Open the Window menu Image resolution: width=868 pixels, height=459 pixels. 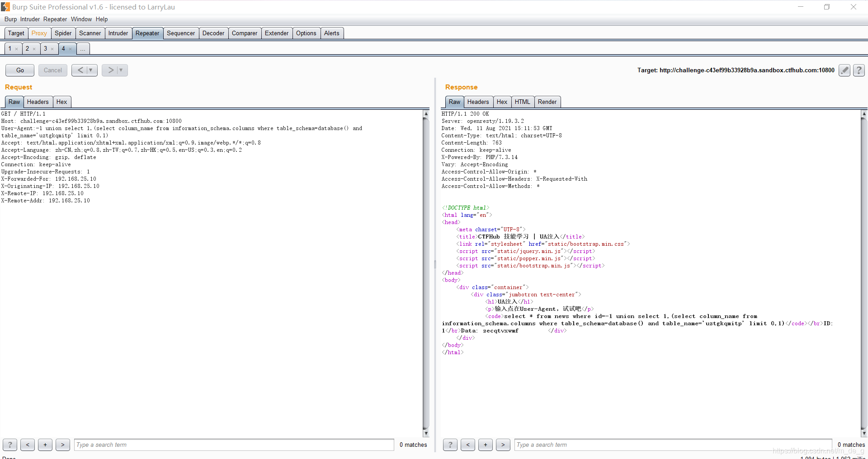(x=81, y=19)
